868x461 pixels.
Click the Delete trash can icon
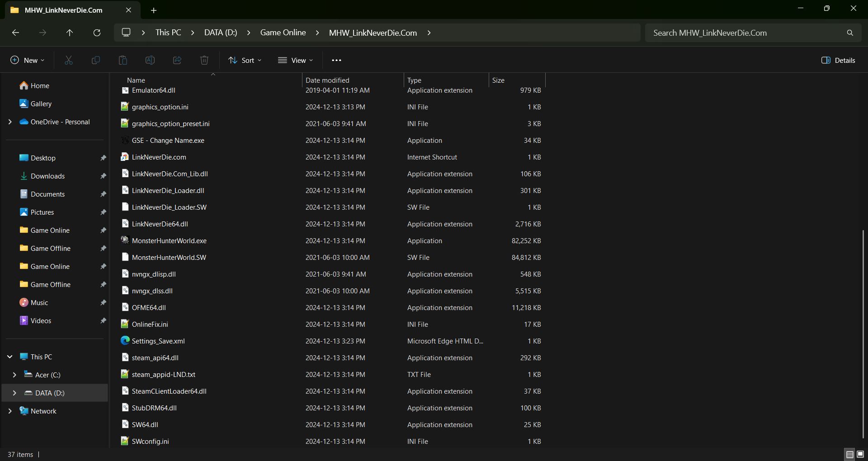(x=204, y=61)
